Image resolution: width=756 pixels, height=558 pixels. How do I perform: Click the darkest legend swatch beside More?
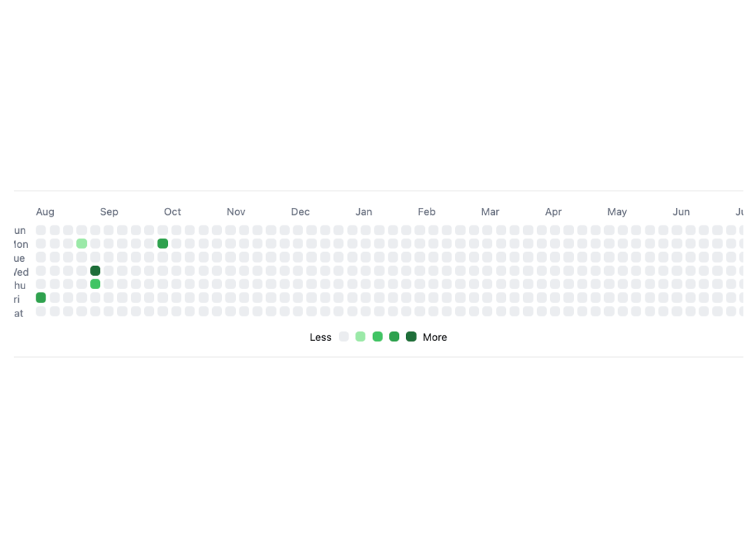pyautogui.click(x=411, y=337)
